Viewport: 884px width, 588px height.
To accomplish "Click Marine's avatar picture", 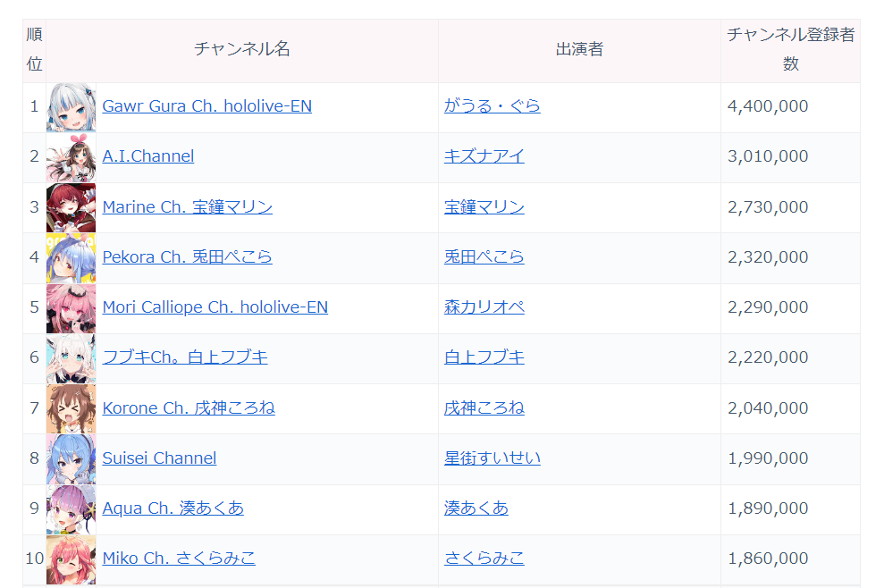I will pyautogui.click(x=71, y=206).
